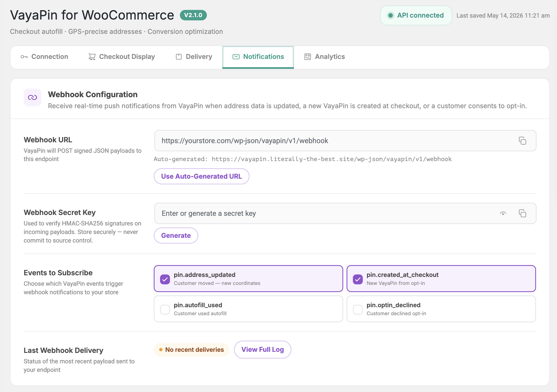Click the Webhook URL field label
The height and width of the screenshot is (392, 557).
pyautogui.click(x=48, y=140)
